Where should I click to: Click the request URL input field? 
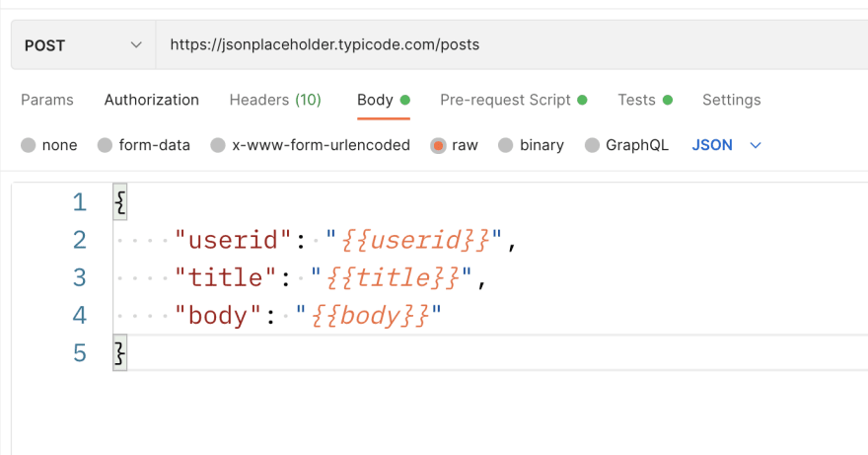point(512,44)
